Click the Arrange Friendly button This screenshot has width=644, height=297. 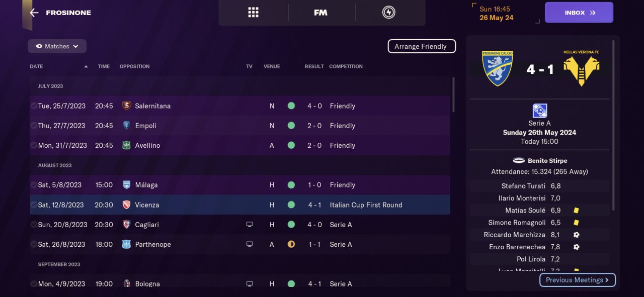point(421,46)
